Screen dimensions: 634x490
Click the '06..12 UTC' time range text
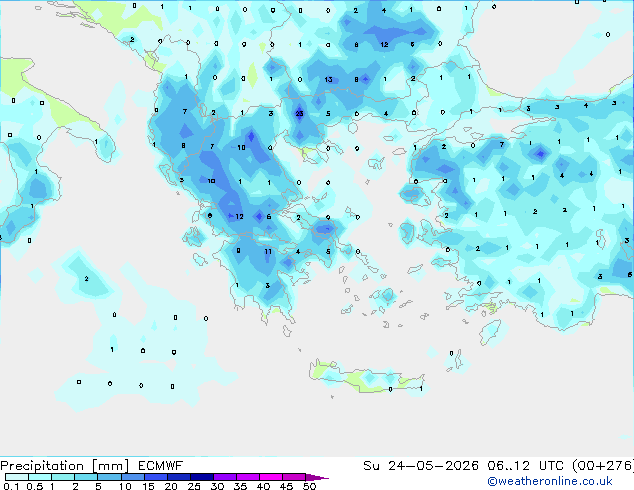[x=525, y=466]
